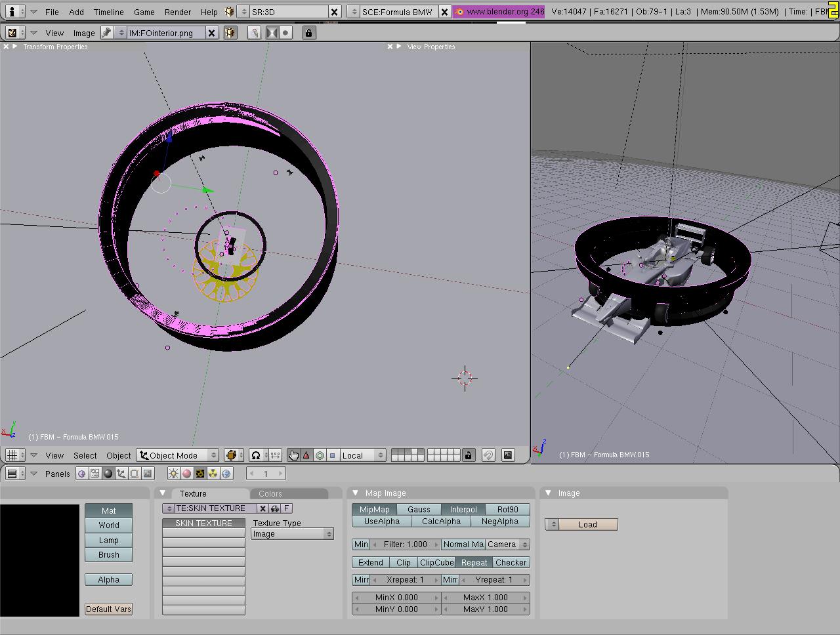The width and height of the screenshot is (840, 635).
Task: Switch to Shading panel sphere icon
Action: click(x=108, y=474)
